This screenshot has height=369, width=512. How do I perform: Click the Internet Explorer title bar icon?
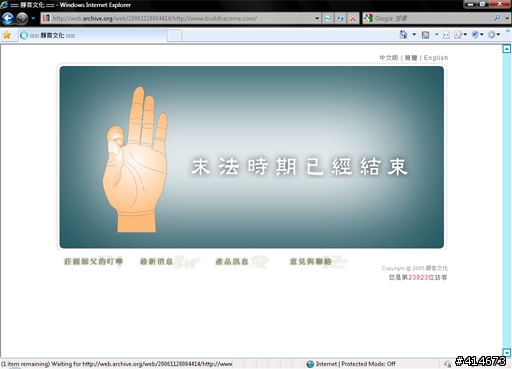4,5
